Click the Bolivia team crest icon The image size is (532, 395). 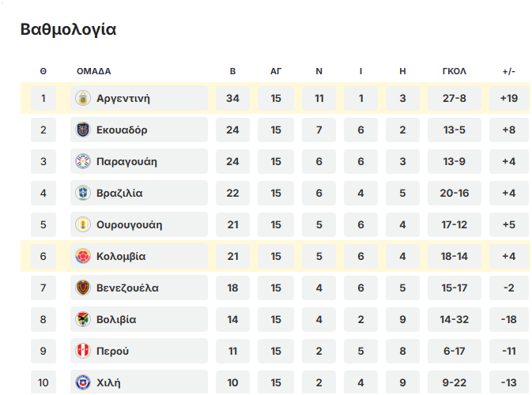tap(83, 320)
